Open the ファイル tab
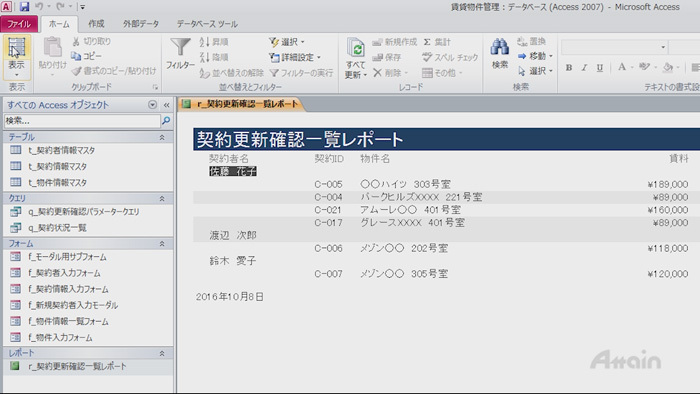 point(19,24)
